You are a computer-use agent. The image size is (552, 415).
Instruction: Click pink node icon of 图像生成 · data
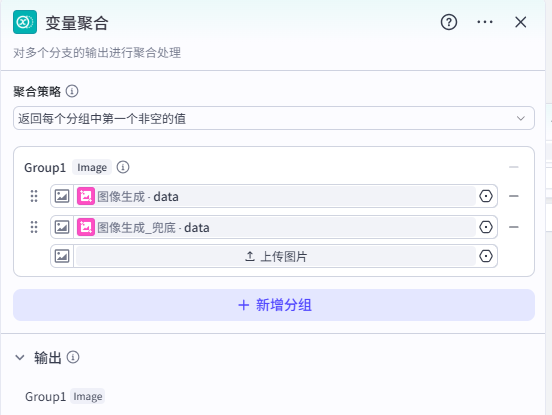(x=86, y=196)
